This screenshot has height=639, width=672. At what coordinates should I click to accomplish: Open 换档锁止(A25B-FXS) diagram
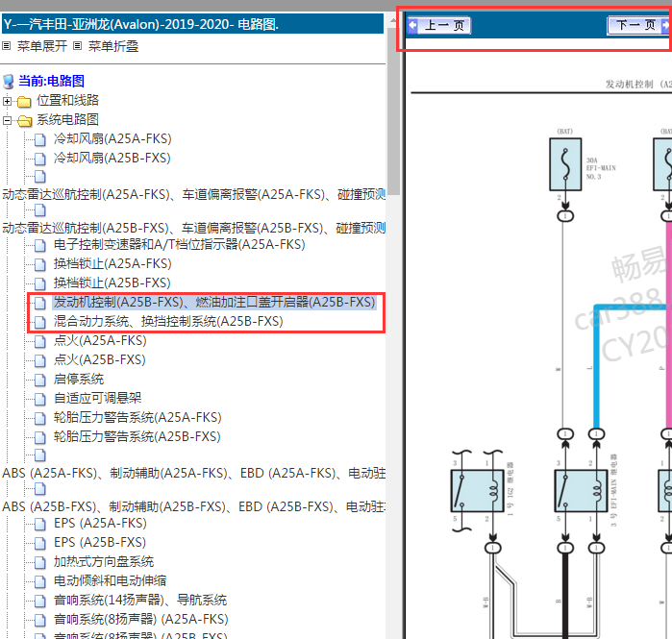click(x=112, y=283)
